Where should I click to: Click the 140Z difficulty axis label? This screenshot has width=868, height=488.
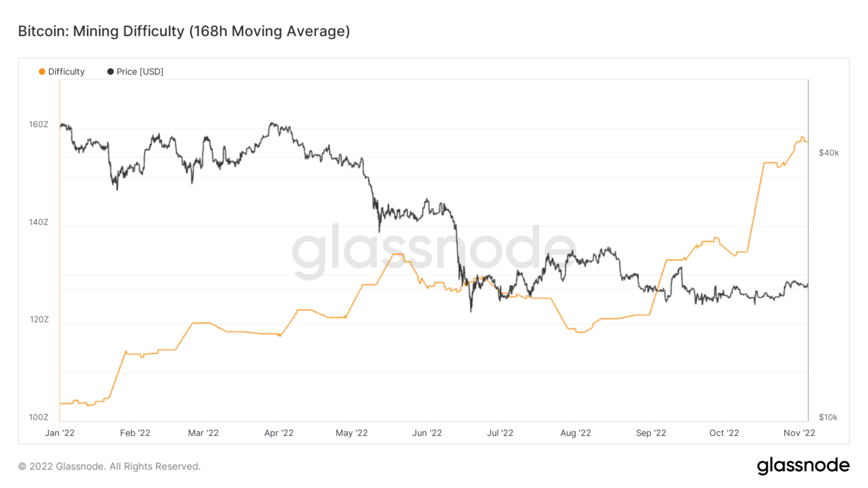coord(39,223)
